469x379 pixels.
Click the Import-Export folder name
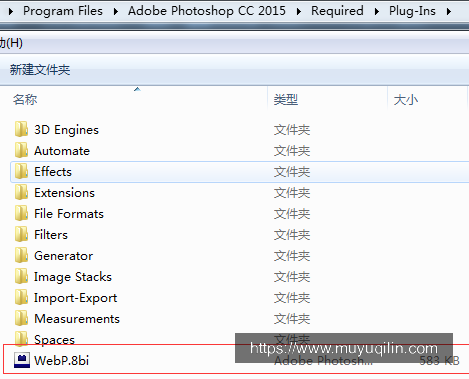coord(76,298)
